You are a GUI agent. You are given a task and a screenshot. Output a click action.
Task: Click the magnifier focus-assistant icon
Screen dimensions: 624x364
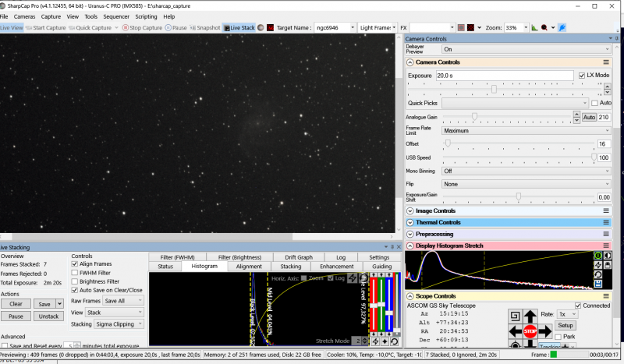point(544,27)
